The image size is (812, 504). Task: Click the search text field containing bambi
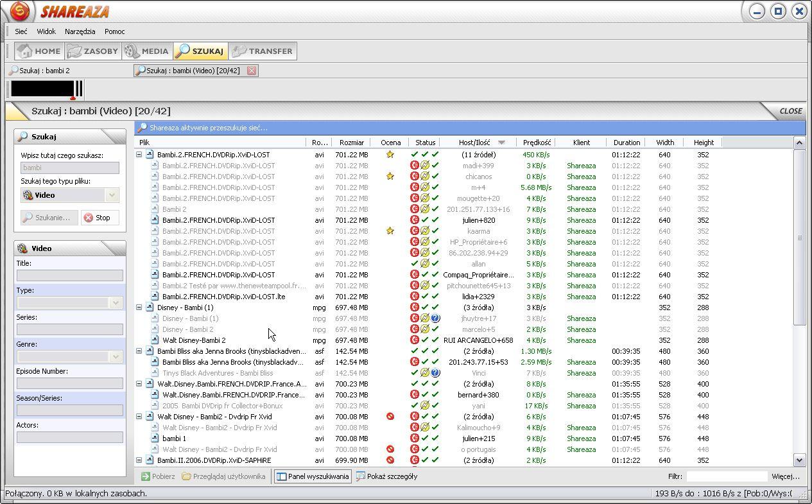click(x=70, y=168)
